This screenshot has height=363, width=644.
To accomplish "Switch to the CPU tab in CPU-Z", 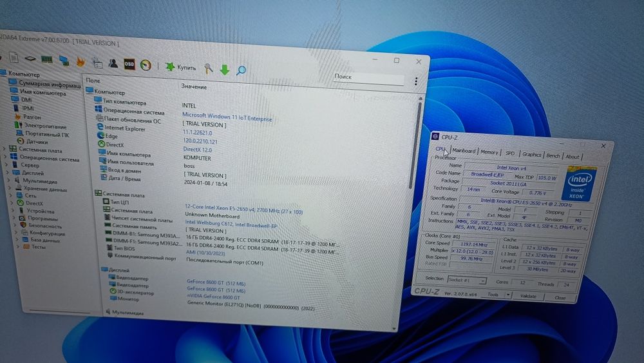I will pyautogui.click(x=440, y=149).
